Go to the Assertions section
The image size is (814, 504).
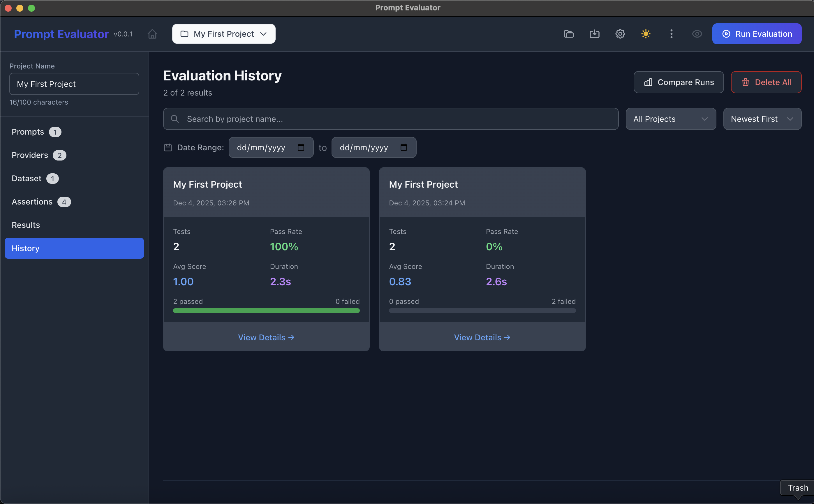tap(32, 202)
